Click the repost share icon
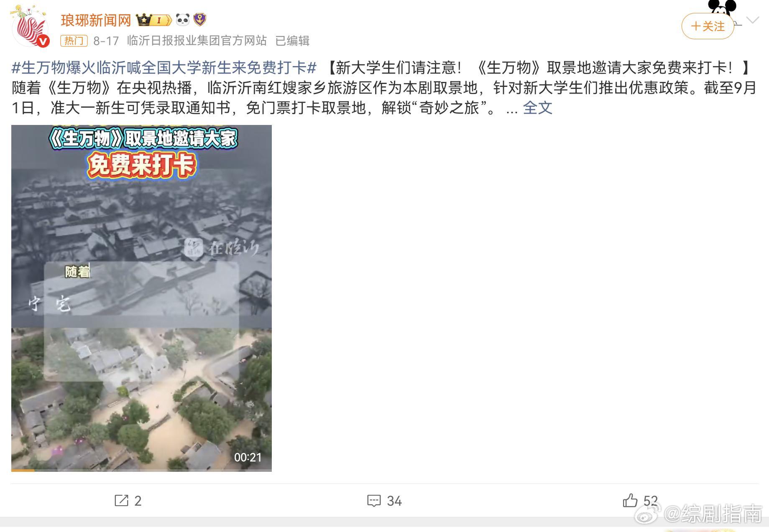The image size is (769, 532). 121,500
